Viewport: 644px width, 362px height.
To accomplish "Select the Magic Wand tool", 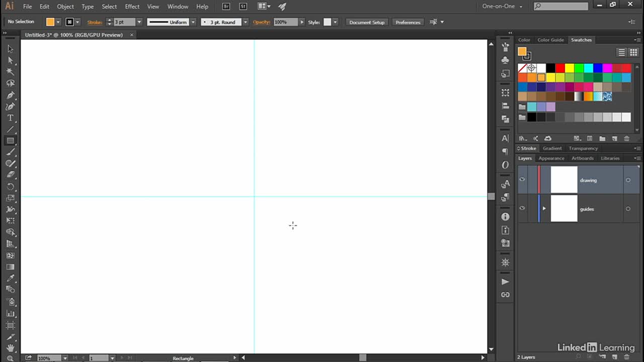I will click(x=10, y=72).
